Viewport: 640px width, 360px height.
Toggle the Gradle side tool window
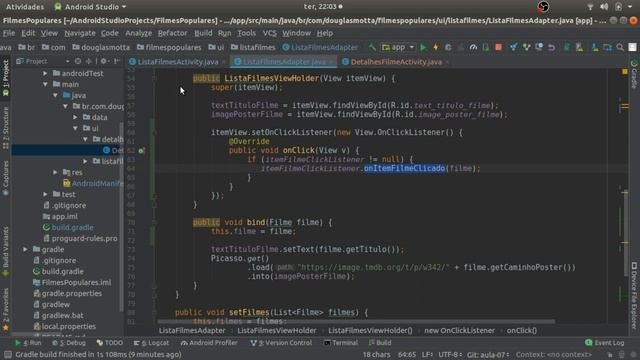634,74
